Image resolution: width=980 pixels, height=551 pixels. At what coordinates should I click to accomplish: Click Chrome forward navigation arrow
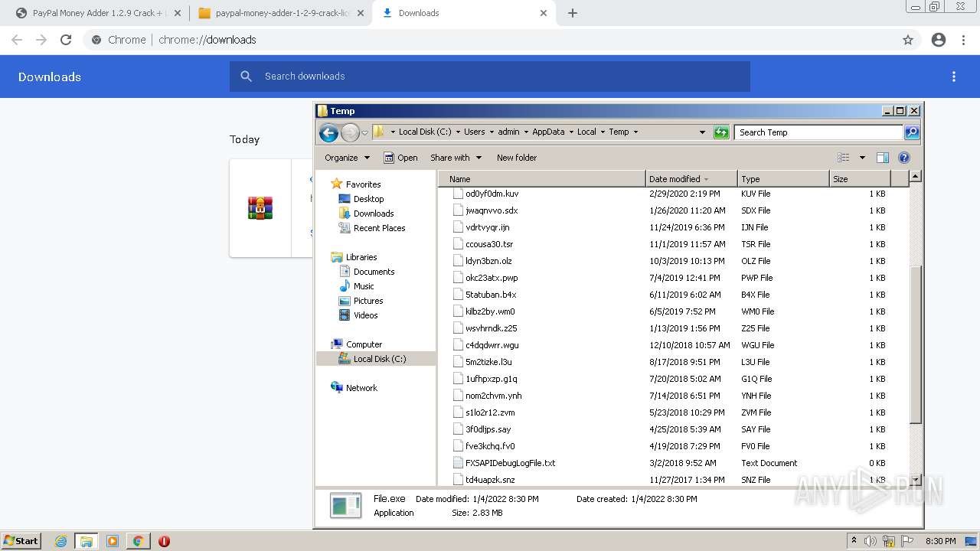click(41, 40)
